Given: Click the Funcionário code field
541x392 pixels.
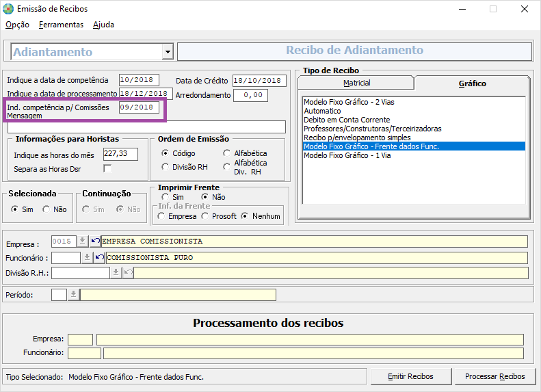Looking at the screenshot, I should click(66, 258).
